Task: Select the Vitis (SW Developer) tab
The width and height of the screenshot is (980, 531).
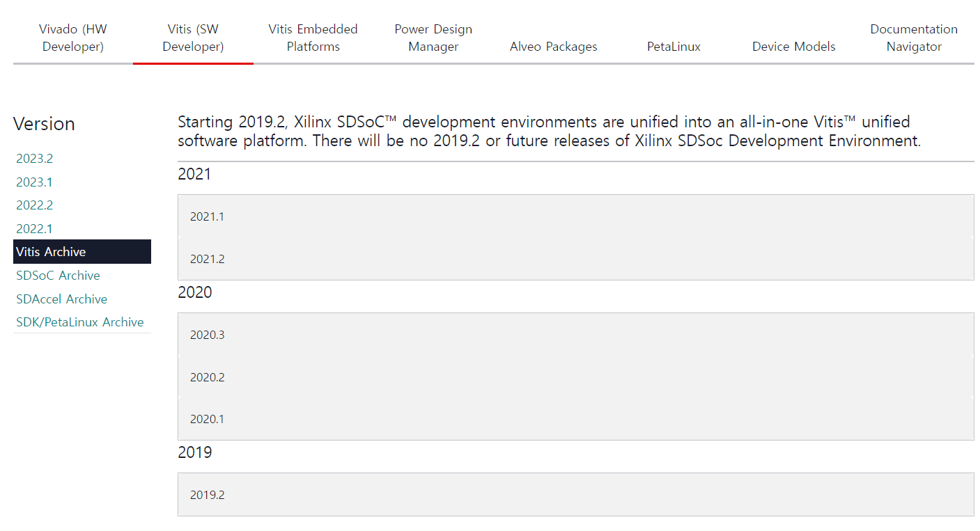Action: [x=193, y=38]
